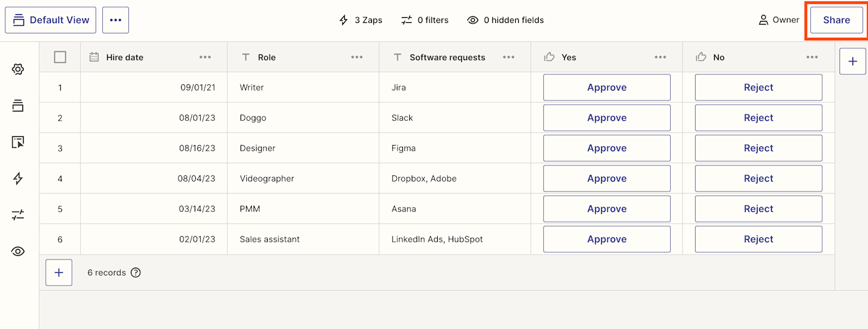This screenshot has width=868, height=329.
Task: Open table settings gear in sidebar
Action: (x=18, y=69)
